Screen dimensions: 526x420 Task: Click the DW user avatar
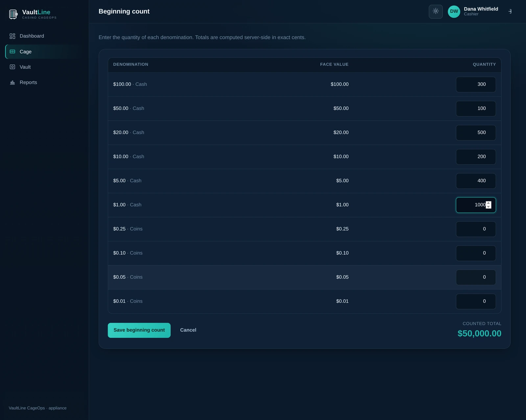(454, 12)
